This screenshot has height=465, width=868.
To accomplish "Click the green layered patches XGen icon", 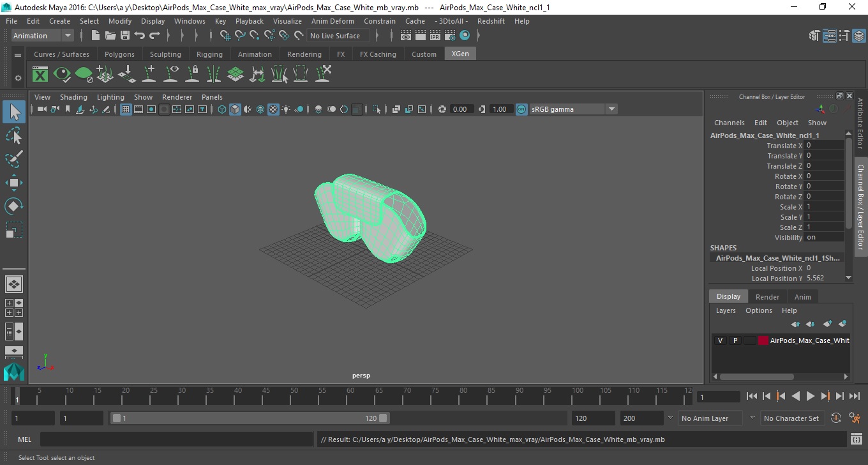I will pyautogui.click(x=236, y=74).
